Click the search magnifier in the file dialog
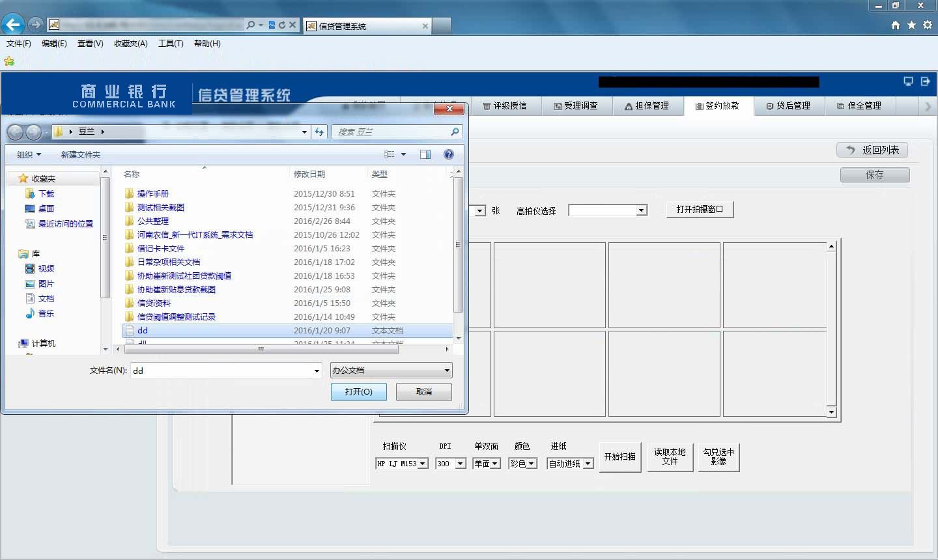This screenshot has width=938, height=560. [455, 132]
